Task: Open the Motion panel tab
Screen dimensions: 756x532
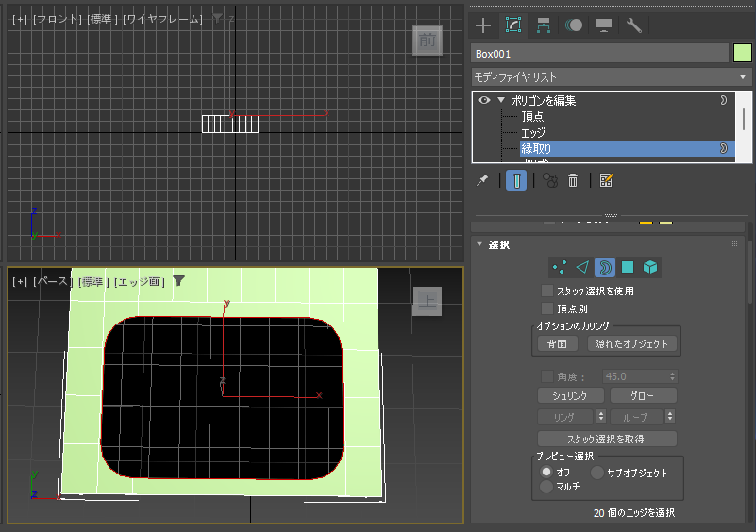Action: point(573,25)
